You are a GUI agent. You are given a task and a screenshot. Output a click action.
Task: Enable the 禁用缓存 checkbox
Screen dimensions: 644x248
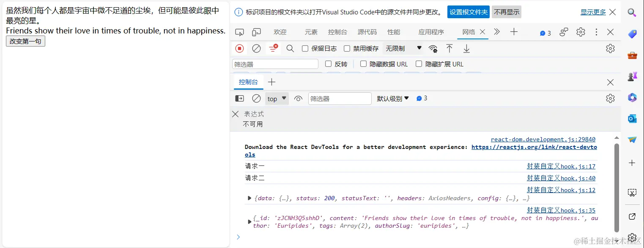click(347, 49)
